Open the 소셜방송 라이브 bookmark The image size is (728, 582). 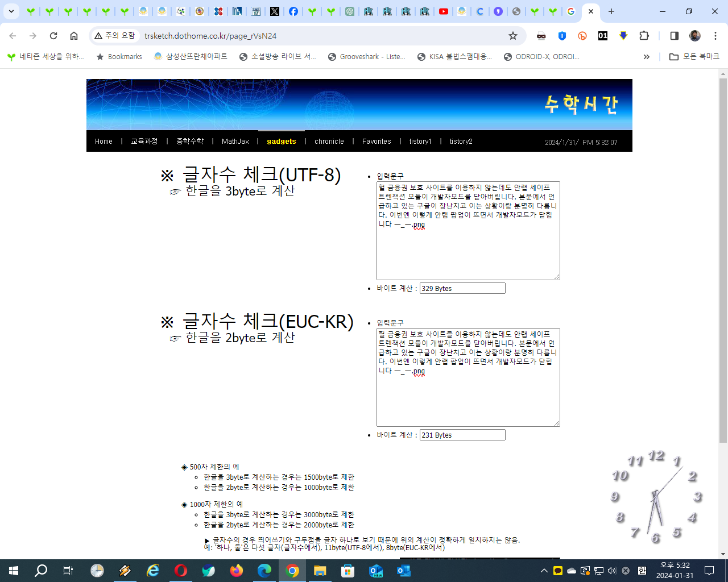[278, 57]
